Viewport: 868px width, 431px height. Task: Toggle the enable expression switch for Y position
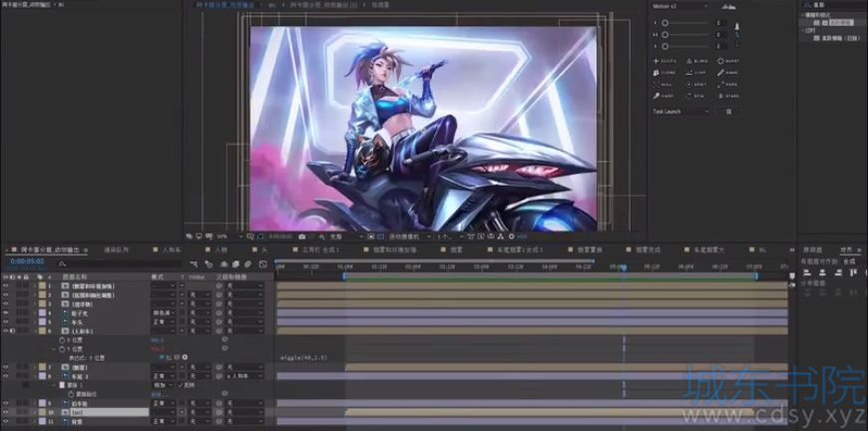pos(162,358)
